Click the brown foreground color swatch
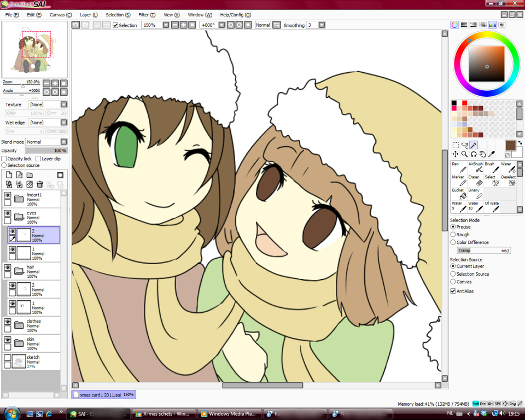525x420 pixels. tap(510, 145)
